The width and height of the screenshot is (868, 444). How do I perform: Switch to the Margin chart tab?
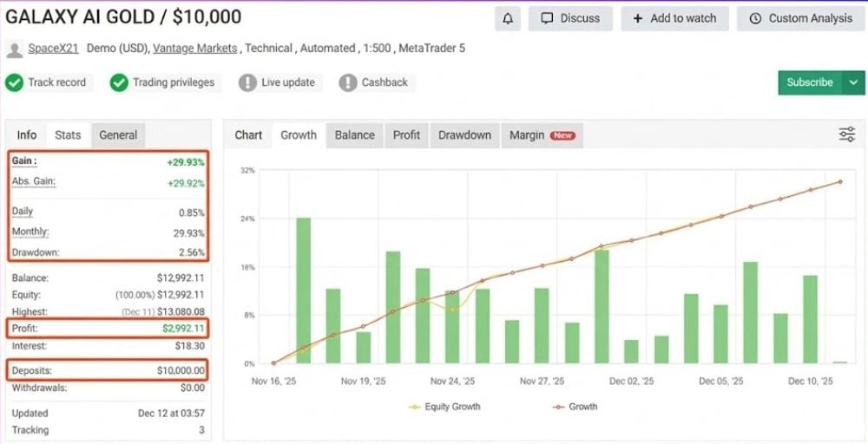click(x=542, y=135)
